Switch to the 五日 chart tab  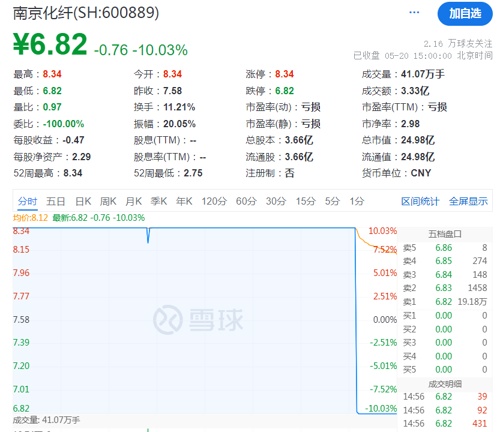tap(55, 201)
